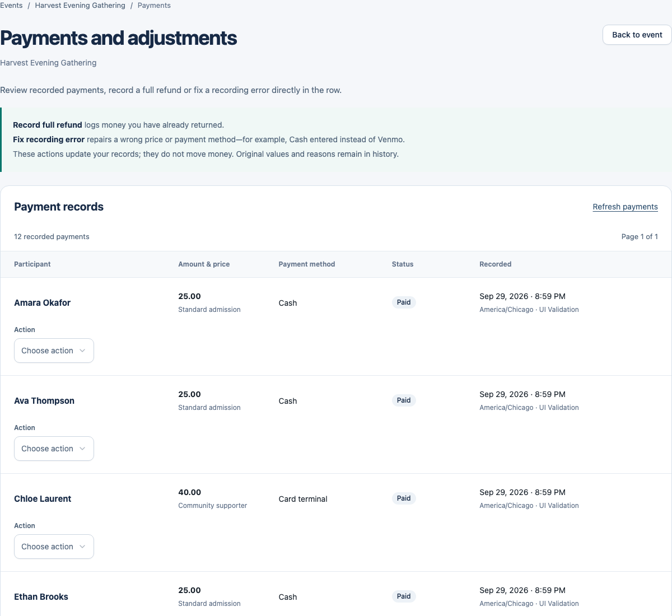Open the Events breadcrumb link
This screenshot has height=616, width=672.
[x=11, y=6]
